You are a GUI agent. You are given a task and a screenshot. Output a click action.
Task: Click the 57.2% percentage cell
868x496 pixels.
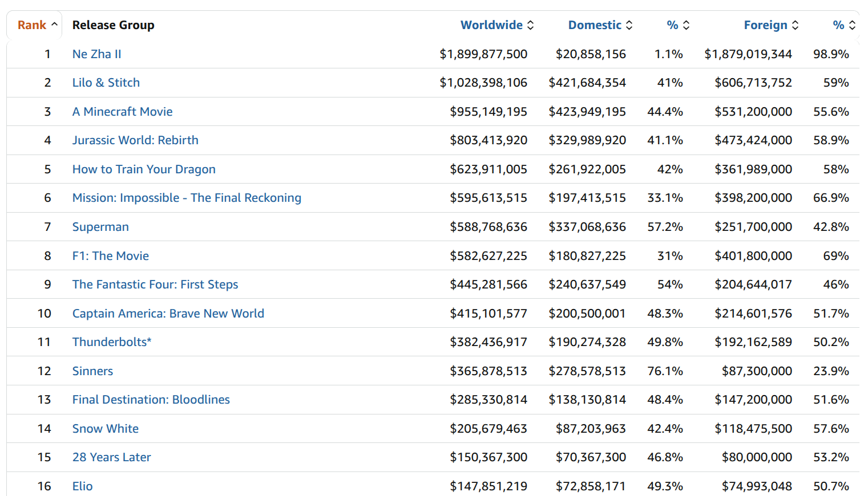665,227
